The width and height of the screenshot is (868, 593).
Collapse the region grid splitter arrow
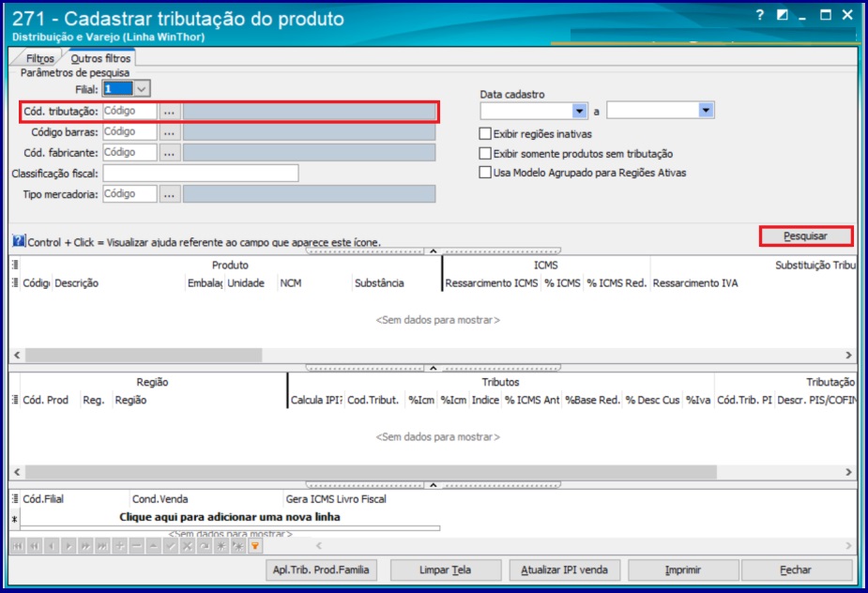point(434,485)
